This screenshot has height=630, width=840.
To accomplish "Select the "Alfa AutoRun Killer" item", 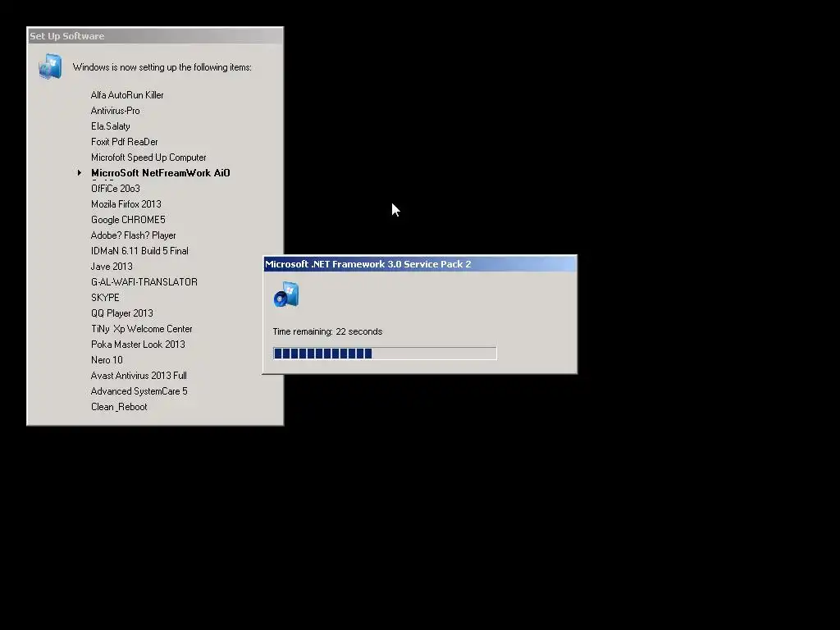I will (127, 95).
